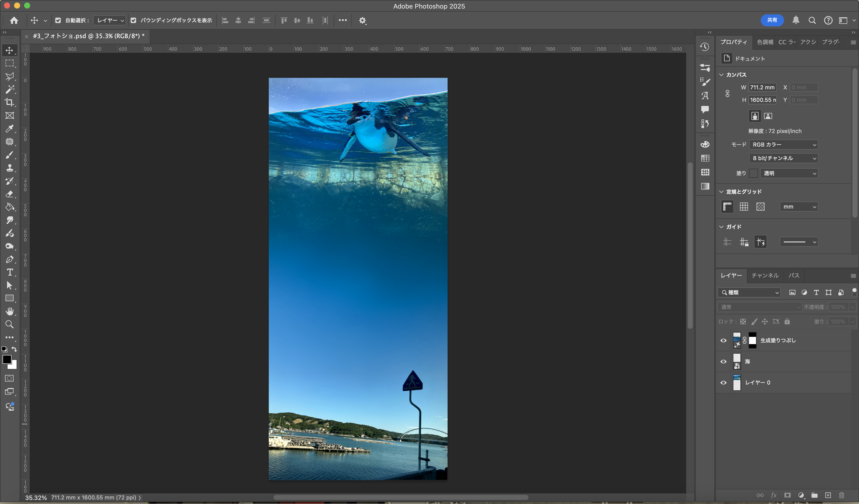Click the canvas width W field
The width and height of the screenshot is (859, 504).
coord(762,88)
